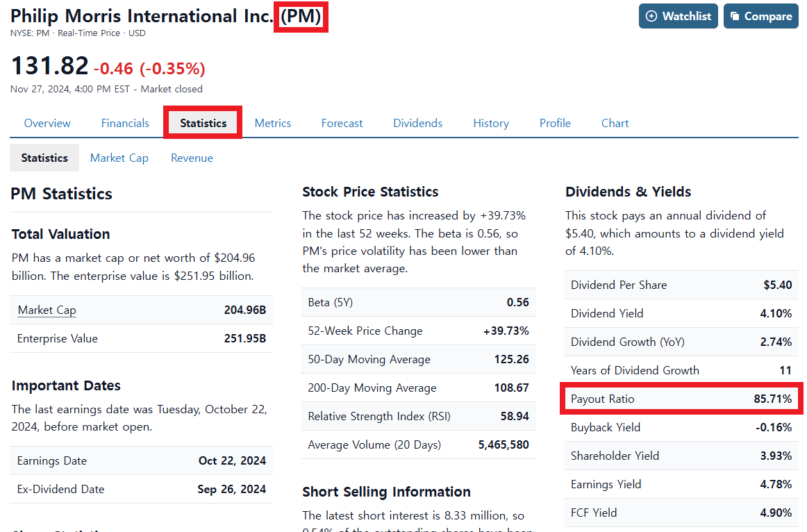Image resolution: width=807 pixels, height=532 pixels.
Task: Click the Beta (5Y) row label
Action: tap(331, 303)
